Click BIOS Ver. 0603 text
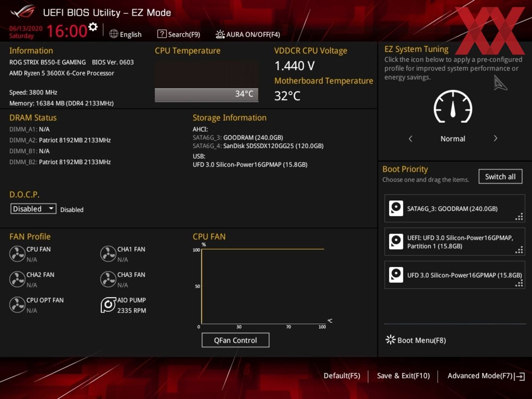Viewport: 532px width, 399px height. point(113,62)
